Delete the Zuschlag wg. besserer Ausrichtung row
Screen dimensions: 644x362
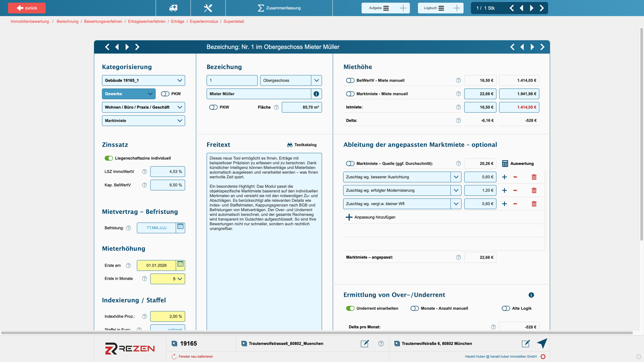[x=534, y=177]
